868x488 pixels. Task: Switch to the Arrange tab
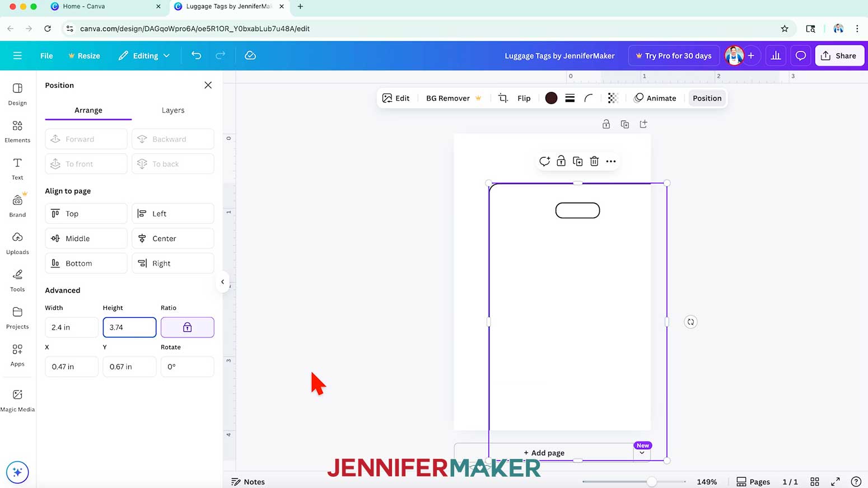88,110
